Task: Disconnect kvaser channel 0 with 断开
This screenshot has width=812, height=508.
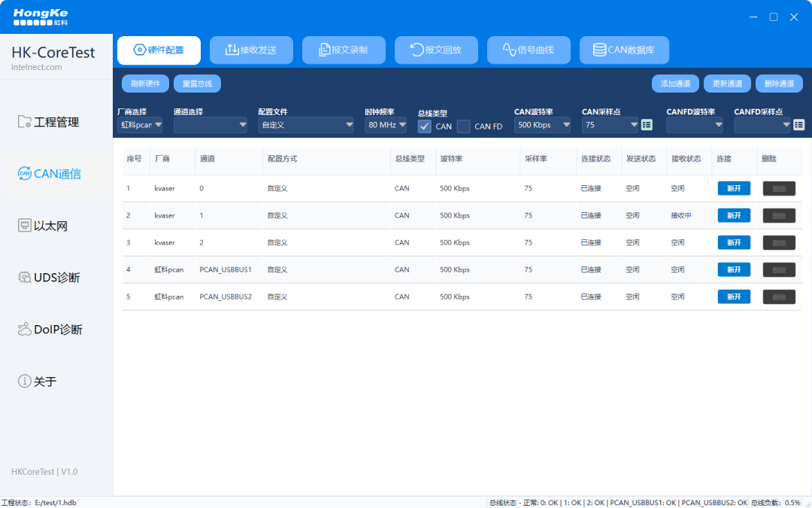Action: 734,189
